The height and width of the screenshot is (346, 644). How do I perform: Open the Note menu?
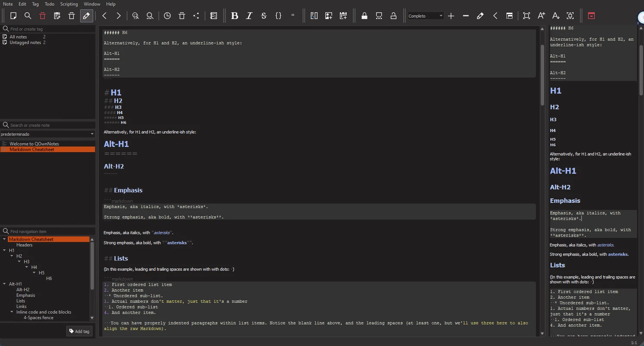click(8, 4)
